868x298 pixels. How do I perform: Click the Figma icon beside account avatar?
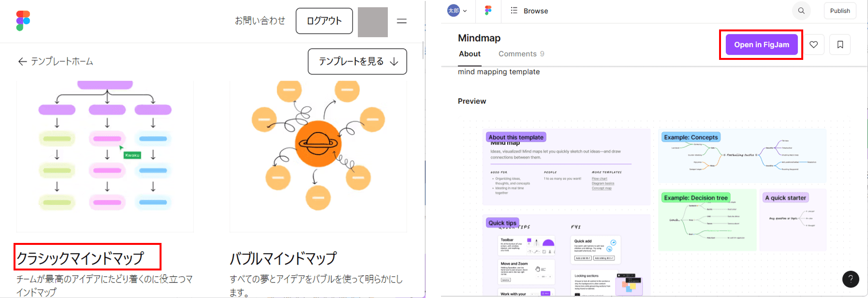click(488, 11)
